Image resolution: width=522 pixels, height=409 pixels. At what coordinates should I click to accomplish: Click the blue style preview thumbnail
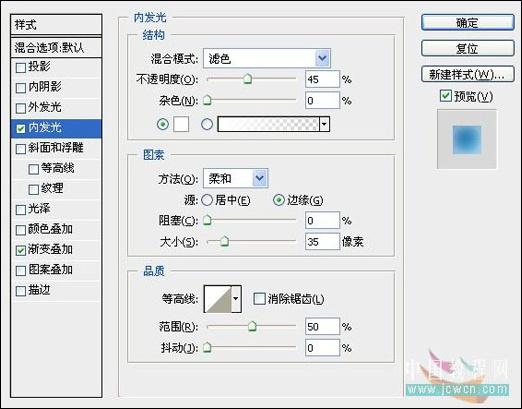[x=467, y=140]
